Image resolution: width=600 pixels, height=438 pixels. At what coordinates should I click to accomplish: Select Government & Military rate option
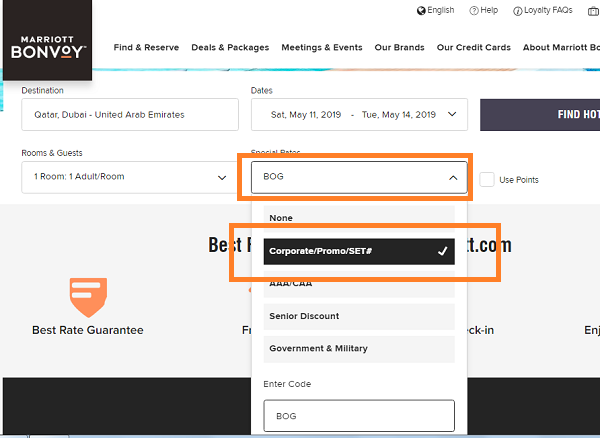point(359,349)
